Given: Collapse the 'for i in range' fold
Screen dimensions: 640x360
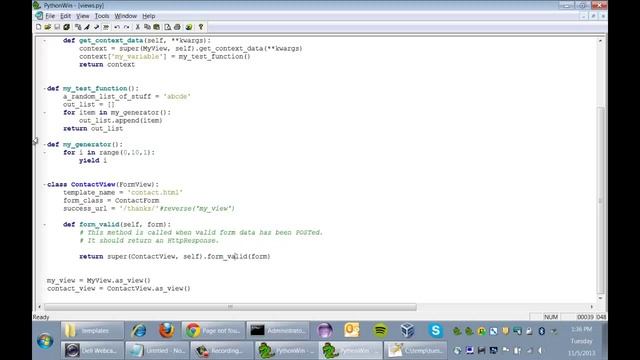Looking at the screenshot, I should tap(44, 153).
